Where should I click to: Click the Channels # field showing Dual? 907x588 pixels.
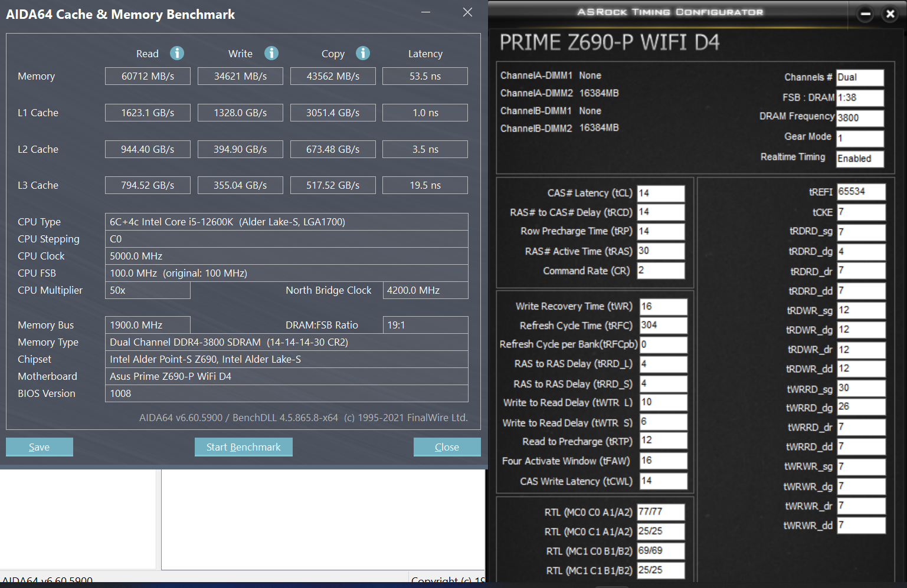pyautogui.click(x=860, y=77)
